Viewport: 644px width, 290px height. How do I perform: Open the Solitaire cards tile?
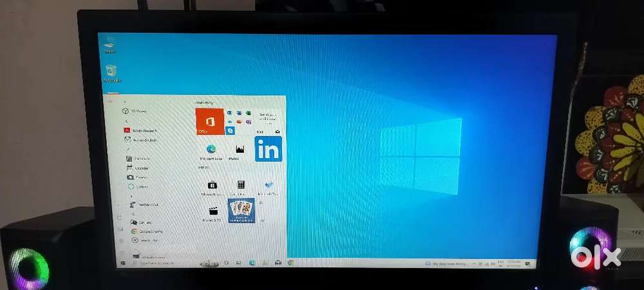(x=241, y=210)
